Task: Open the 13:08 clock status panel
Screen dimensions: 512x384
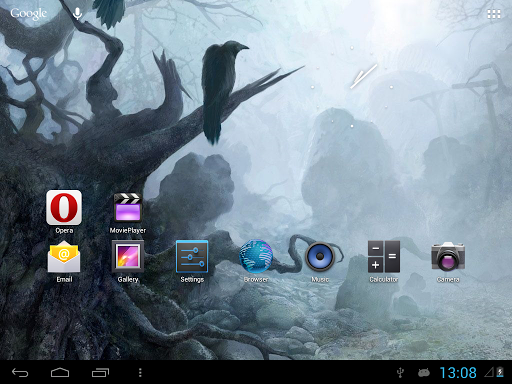Action: [458, 373]
